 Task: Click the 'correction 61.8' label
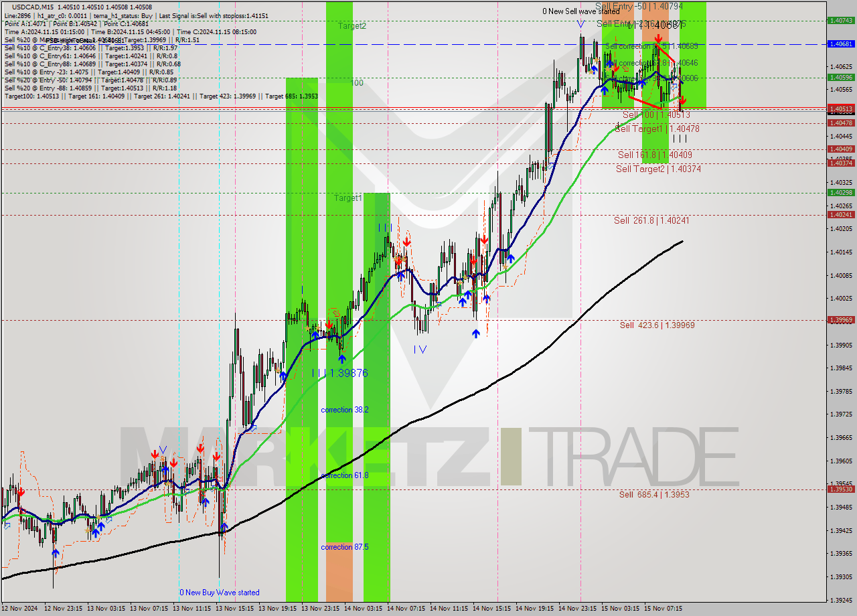click(x=345, y=475)
